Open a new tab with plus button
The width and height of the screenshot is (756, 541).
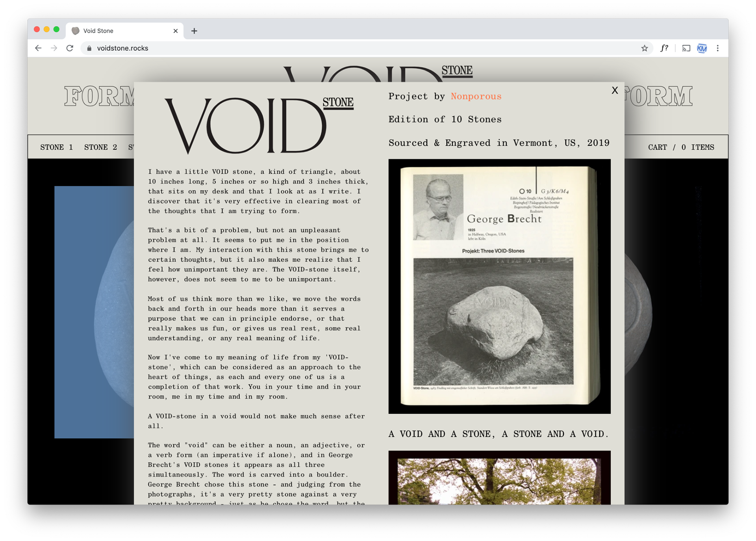click(194, 31)
